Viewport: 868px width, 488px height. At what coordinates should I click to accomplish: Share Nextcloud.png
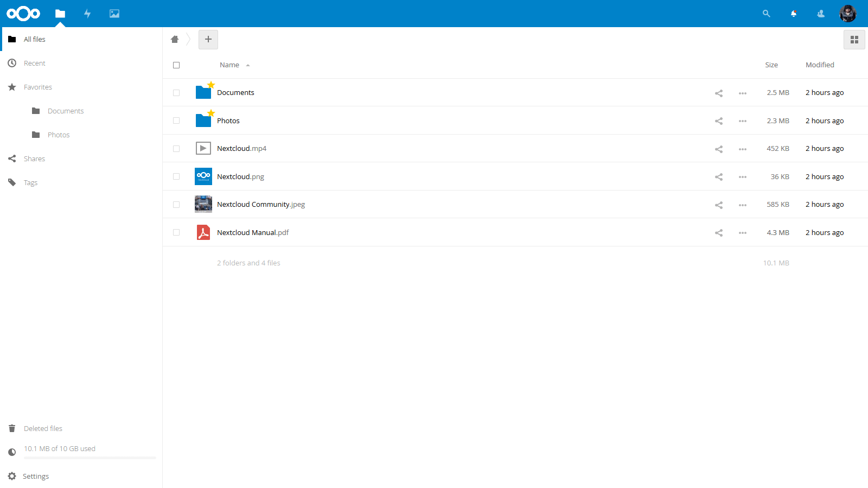(719, 177)
